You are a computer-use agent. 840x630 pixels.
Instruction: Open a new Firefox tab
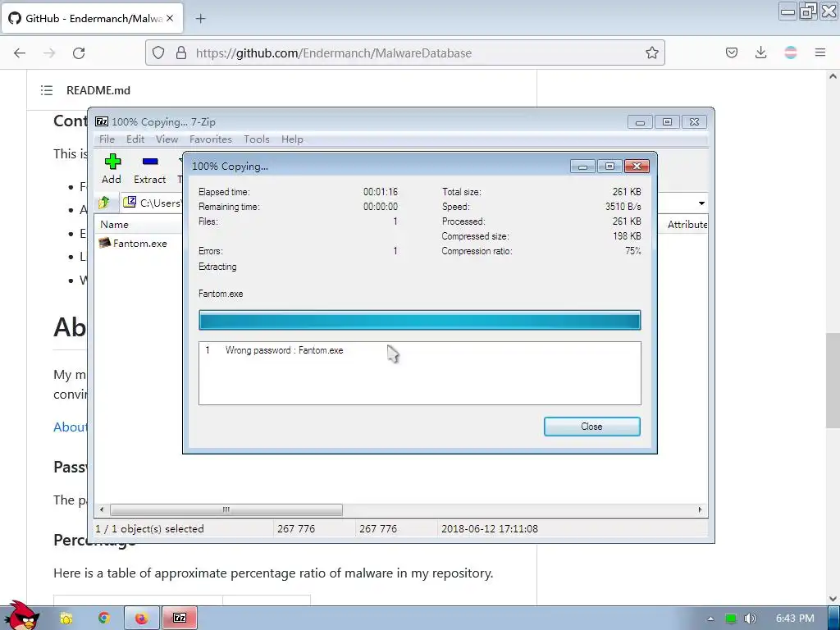pos(200,19)
